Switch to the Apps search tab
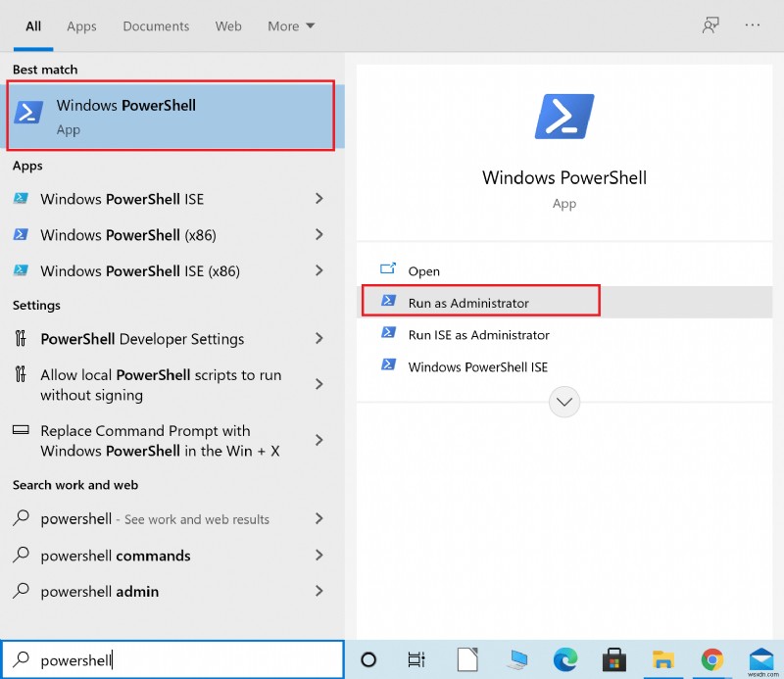The height and width of the screenshot is (679, 784). click(x=81, y=26)
